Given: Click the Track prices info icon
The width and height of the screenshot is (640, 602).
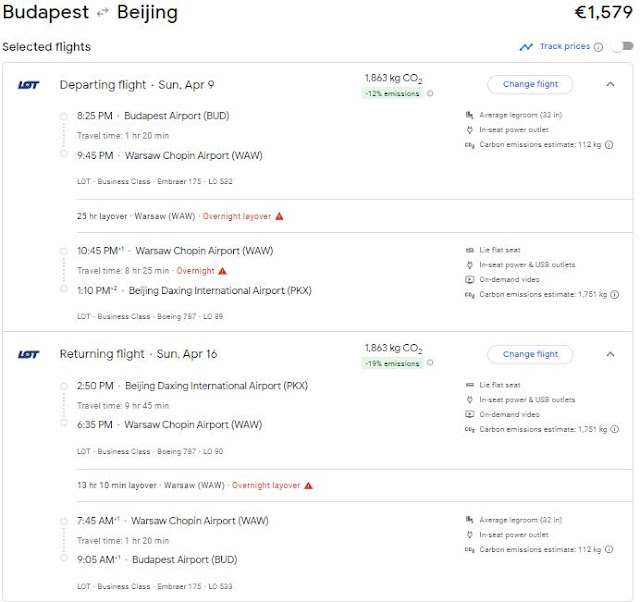Looking at the screenshot, I should pos(598,47).
